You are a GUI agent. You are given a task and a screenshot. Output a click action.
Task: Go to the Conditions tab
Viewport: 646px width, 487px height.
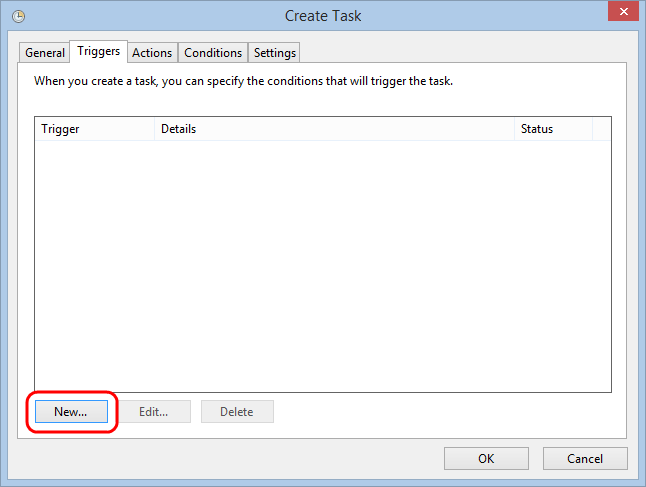213,53
